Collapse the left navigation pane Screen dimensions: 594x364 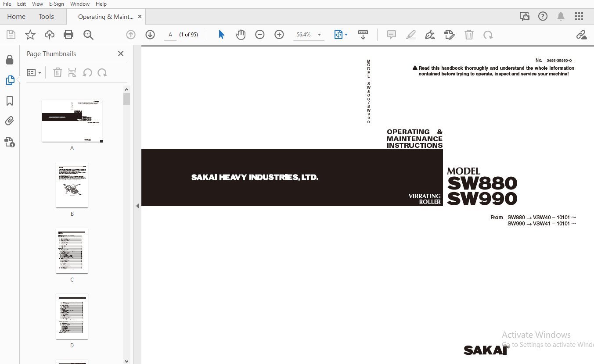pyautogui.click(x=137, y=206)
